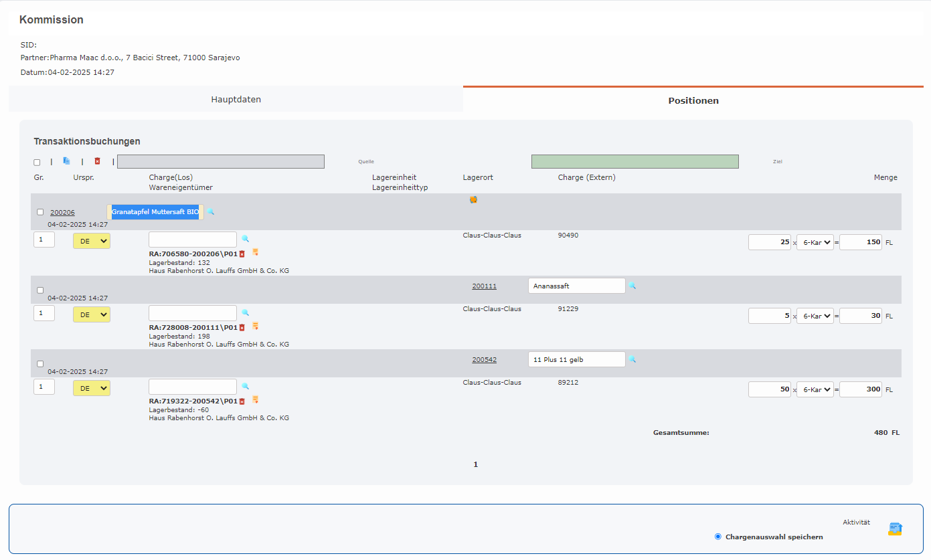Screen dimensions: 931x560
Task: Click the red trash icon beside RA:719322-200542\P01
Action: (242, 401)
